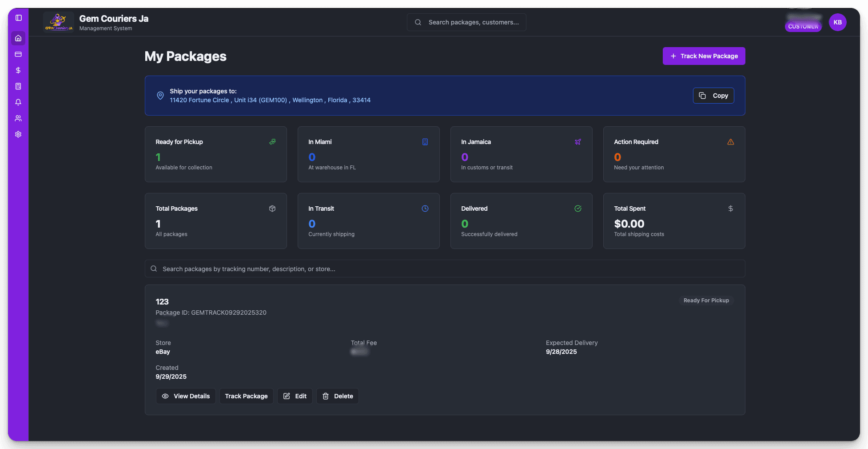Open the Dashboard home icon in sidebar
The width and height of the screenshot is (868, 449).
[18, 38]
